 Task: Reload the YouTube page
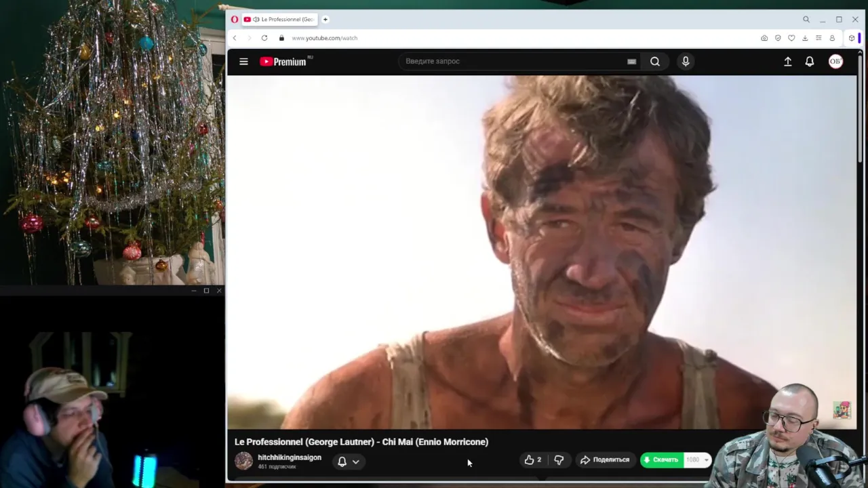[x=264, y=38]
